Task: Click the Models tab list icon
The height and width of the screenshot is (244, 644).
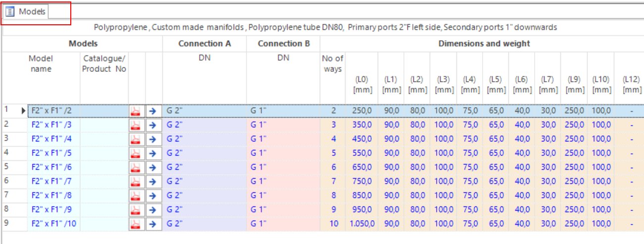Action: pos(10,11)
